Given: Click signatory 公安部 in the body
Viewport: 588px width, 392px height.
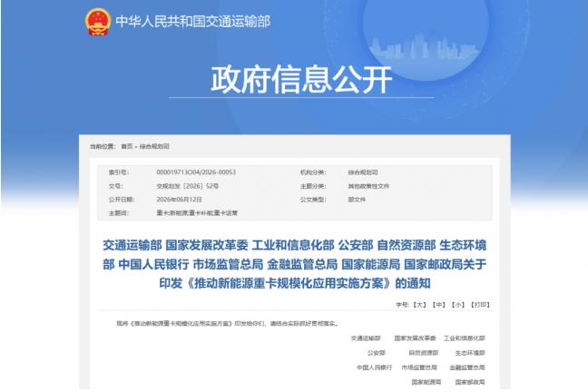Looking at the screenshot, I should 377,353.
